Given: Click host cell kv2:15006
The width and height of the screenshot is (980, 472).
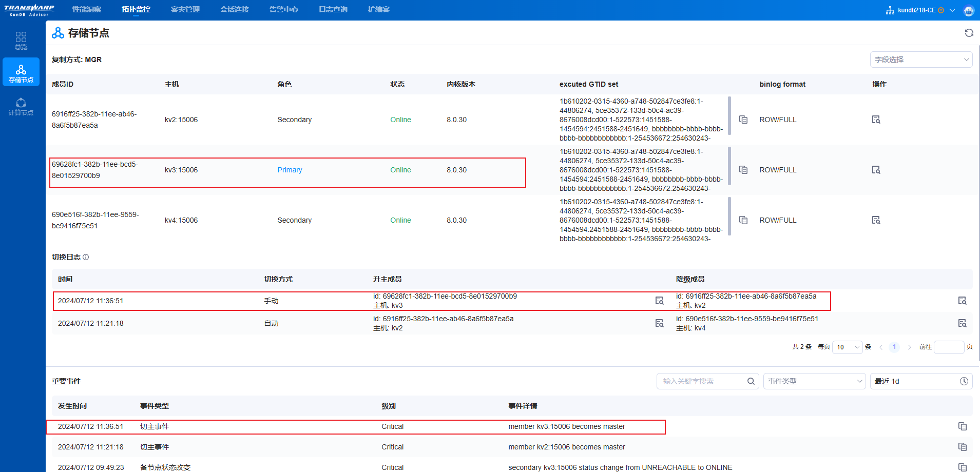Looking at the screenshot, I should 181,120.
